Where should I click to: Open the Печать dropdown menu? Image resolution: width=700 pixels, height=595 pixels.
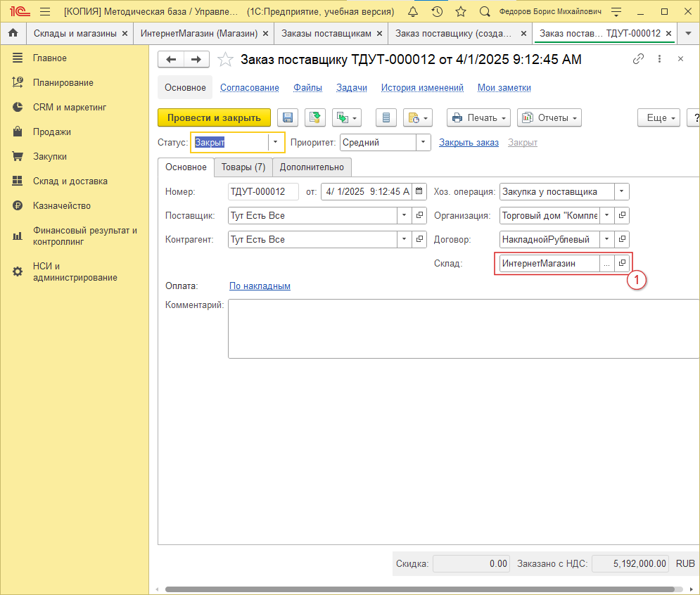(478, 117)
